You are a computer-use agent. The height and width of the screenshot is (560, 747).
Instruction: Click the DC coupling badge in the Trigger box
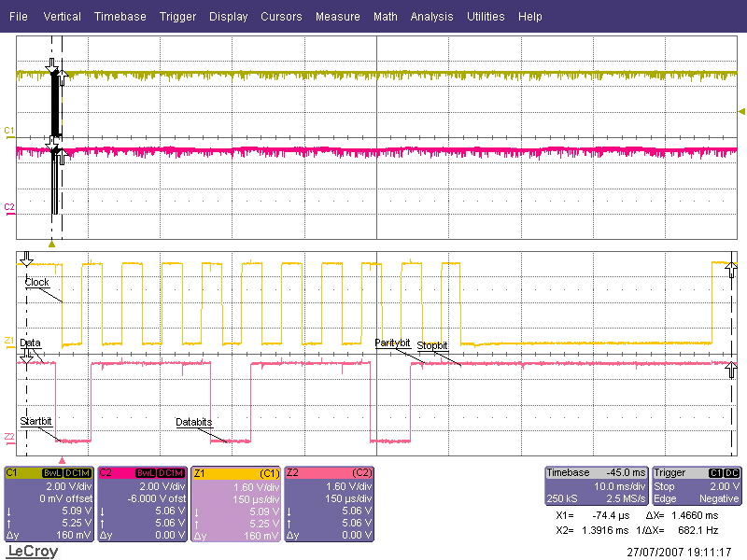[731, 473]
